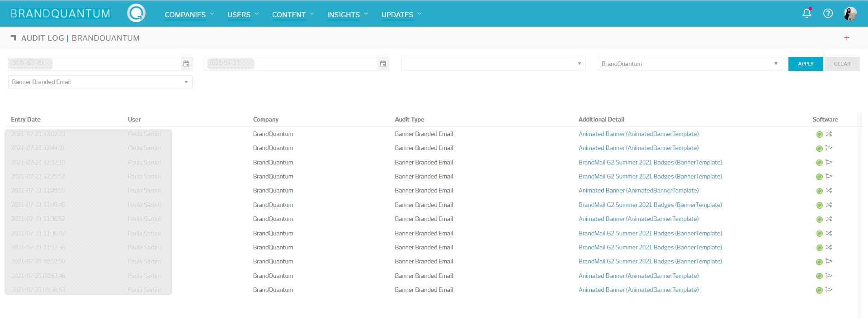
Task: Click the plus icon beside Audit Log title
Action: (847, 38)
